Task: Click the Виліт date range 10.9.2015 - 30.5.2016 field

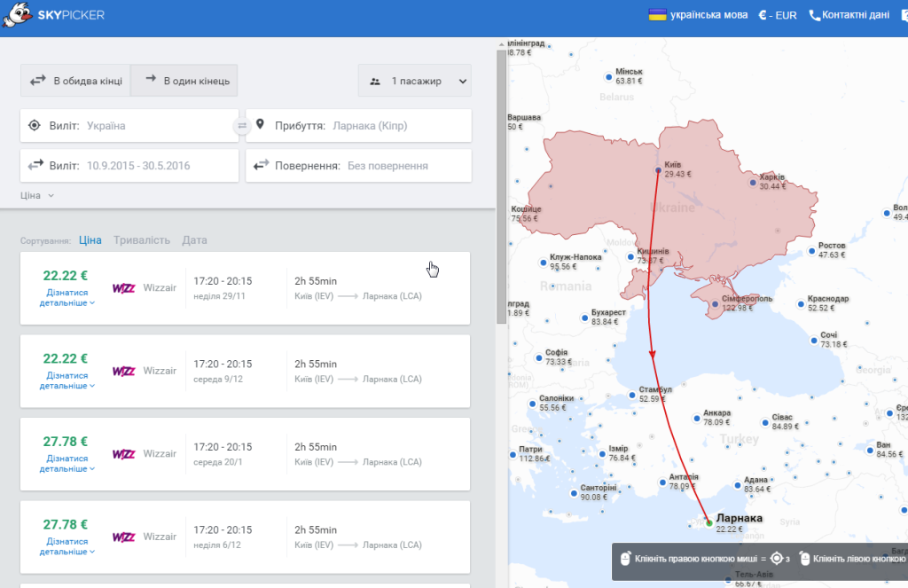Action: coord(129,166)
